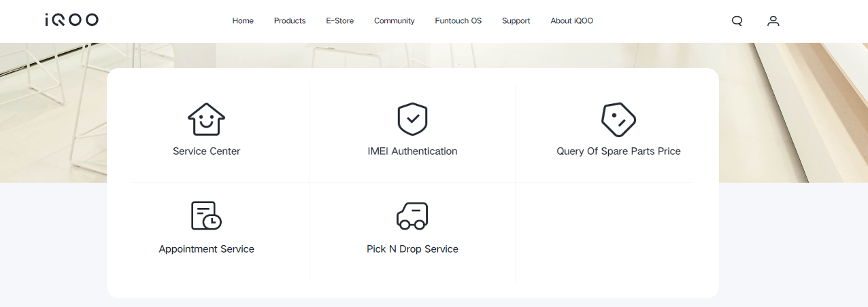
Task: Navigate to the Community page
Action: coord(394,21)
